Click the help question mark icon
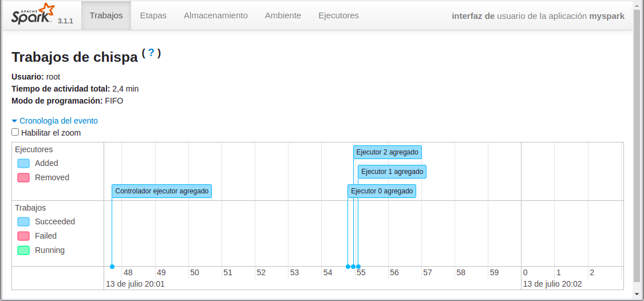The height and width of the screenshot is (301, 644). [x=151, y=53]
